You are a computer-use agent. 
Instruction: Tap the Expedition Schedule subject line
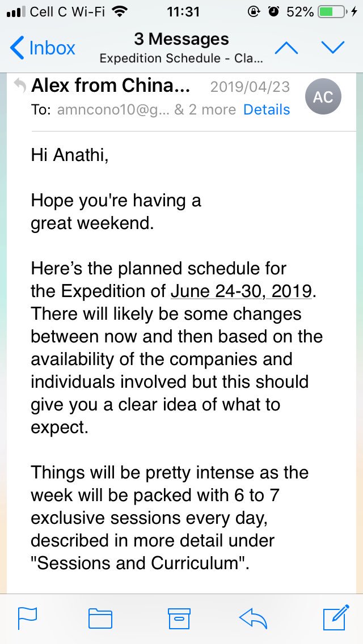coord(181,58)
